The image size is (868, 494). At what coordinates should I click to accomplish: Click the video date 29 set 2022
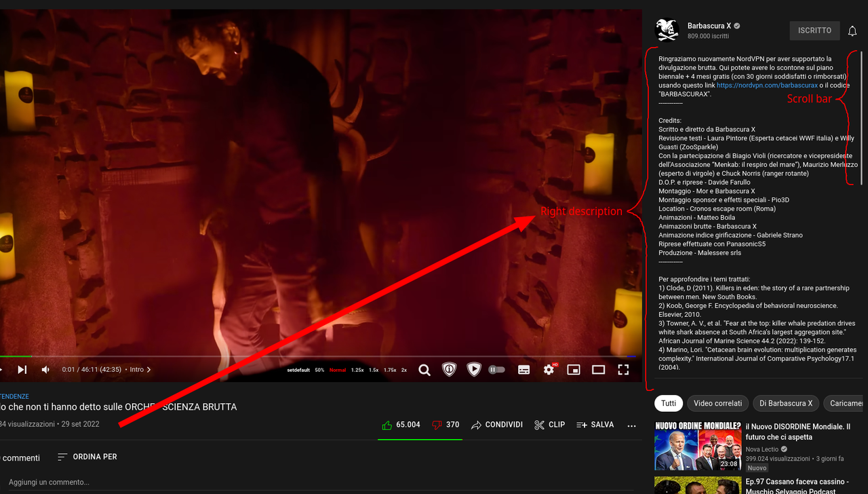point(80,424)
